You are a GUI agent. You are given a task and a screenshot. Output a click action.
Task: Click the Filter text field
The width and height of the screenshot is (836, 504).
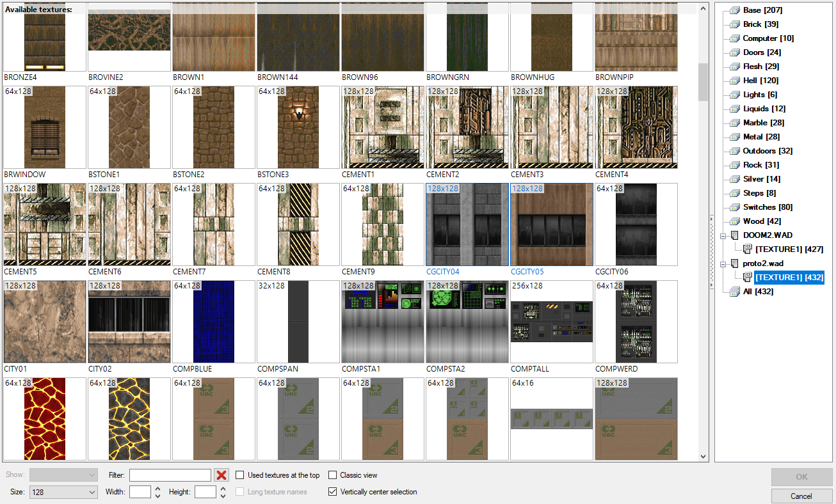170,475
